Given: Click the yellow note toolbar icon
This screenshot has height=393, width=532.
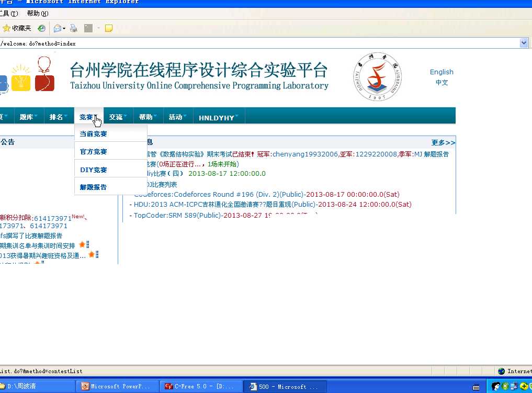Looking at the screenshot, I should click(109, 28).
